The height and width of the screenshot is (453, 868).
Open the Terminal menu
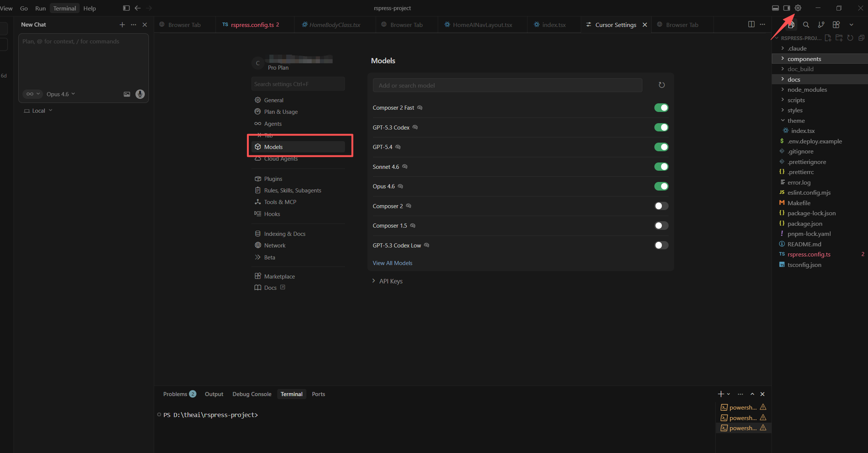click(x=64, y=8)
